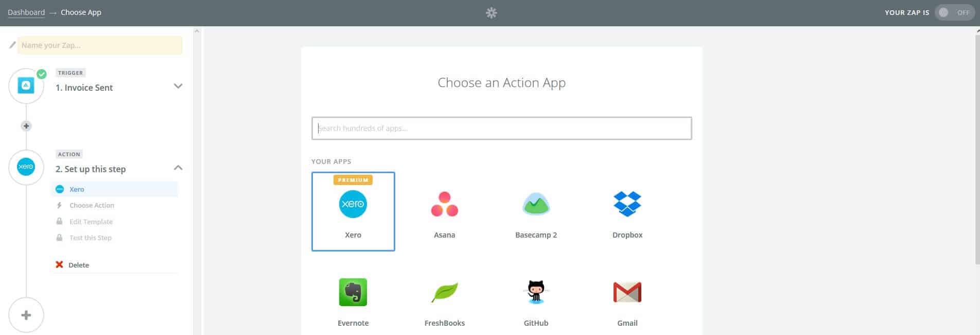Screen dimensions: 980x335
Task: Open the Xero sub-step in sidebar
Action: (115, 189)
